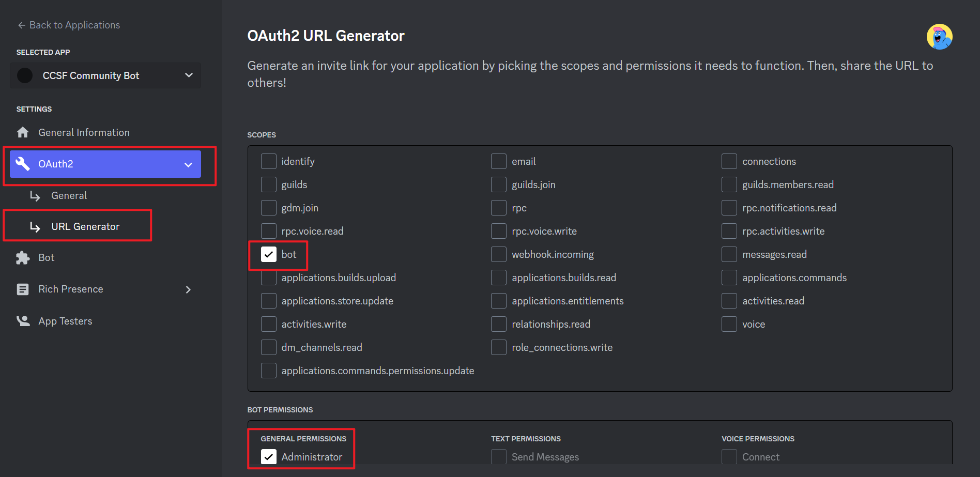The width and height of the screenshot is (980, 477).
Task: Click the SCOPES section label
Action: [262, 135]
